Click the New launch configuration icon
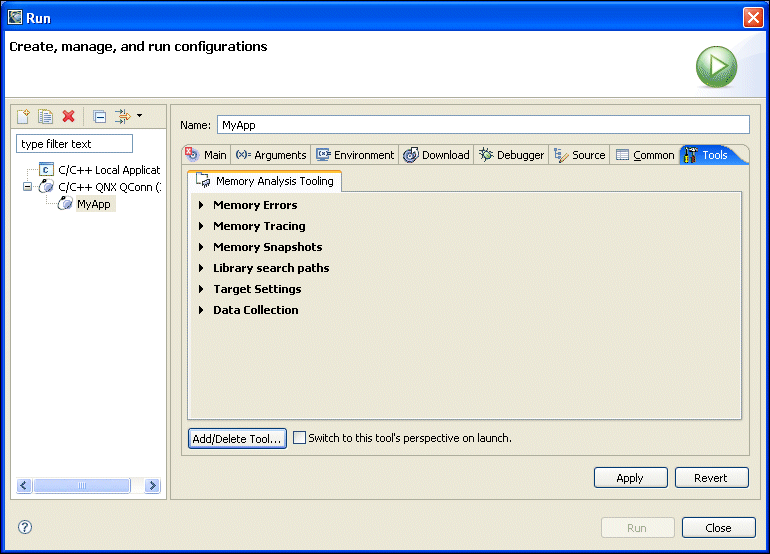Viewport: 770px width, 554px height. point(24,116)
